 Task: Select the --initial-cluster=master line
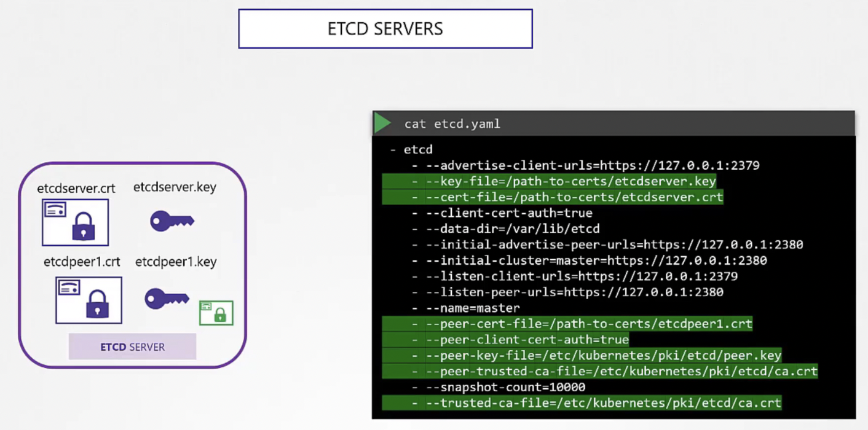coord(590,260)
